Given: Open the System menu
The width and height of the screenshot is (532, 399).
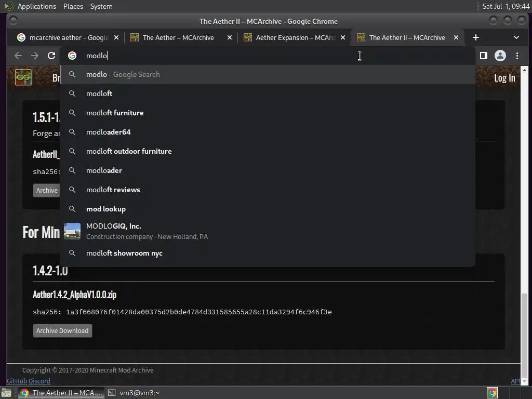Looking at the screenshot, I should 101,6.
